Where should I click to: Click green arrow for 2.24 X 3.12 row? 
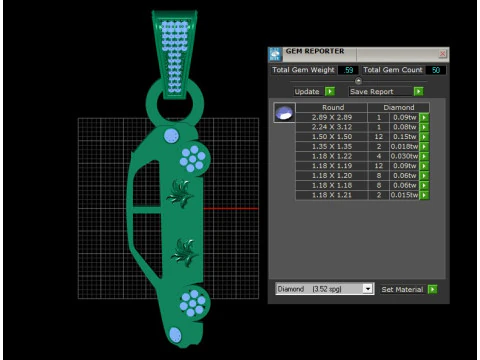click(x=424, y=127)
